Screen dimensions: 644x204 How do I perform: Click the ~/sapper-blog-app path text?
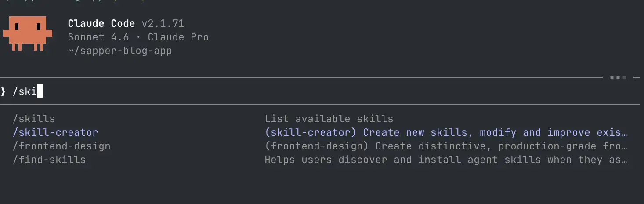[120, 51]
